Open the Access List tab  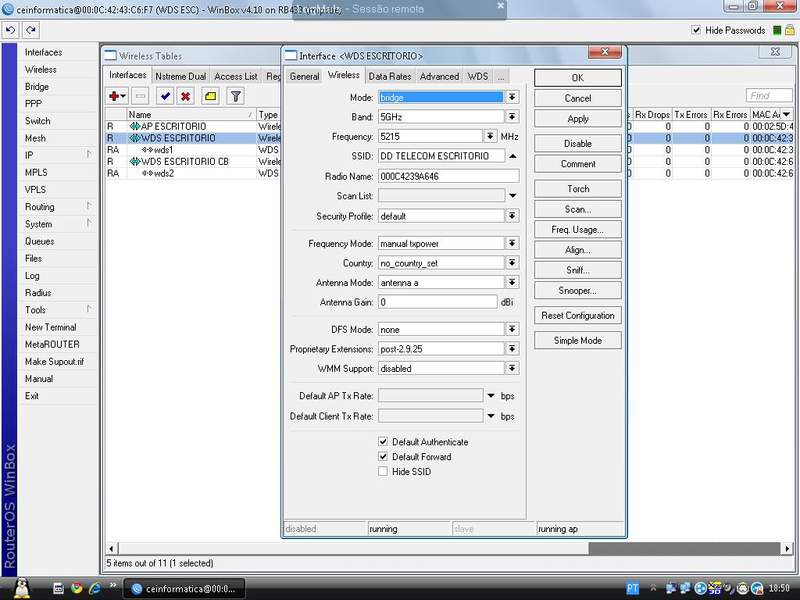click(x=236, y=76)
